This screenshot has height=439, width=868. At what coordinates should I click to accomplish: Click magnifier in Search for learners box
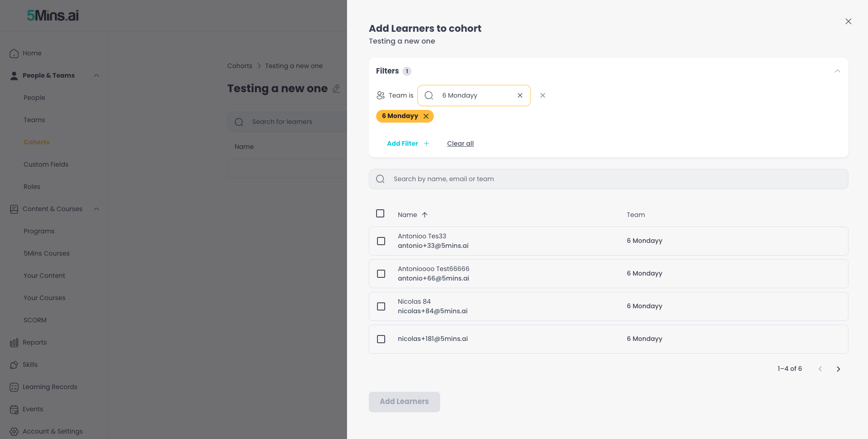point(239,122)
